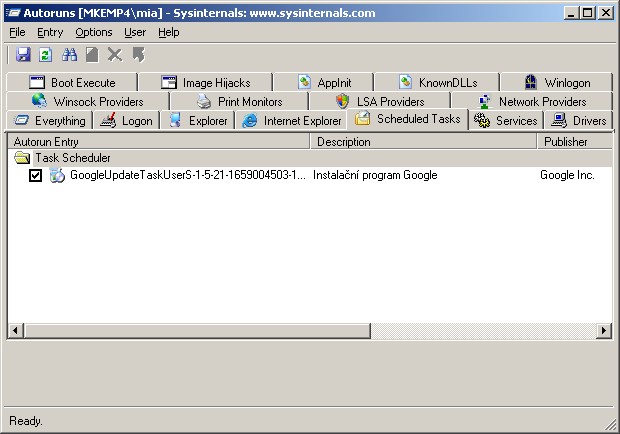This screenshot has width=620, height=434.
Task: Uncheck the GoogleUpdateTaskUser entry checkbox
Action: point(36,175)
